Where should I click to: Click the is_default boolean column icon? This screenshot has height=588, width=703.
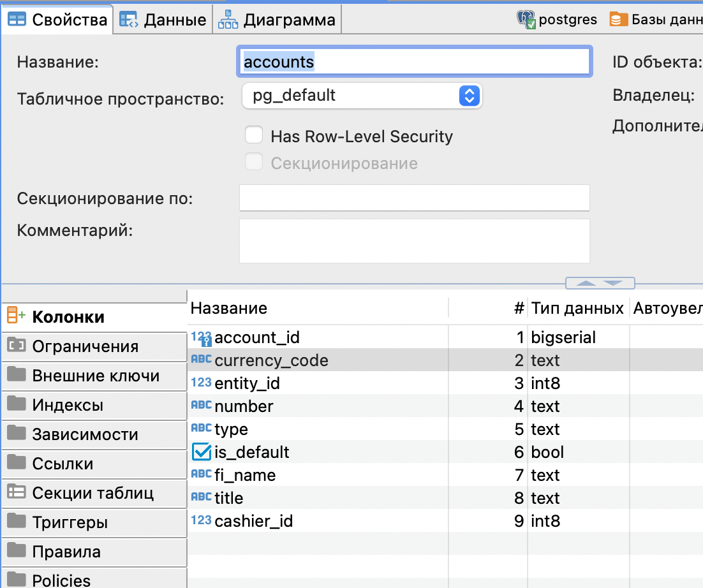tap(201, 452)
